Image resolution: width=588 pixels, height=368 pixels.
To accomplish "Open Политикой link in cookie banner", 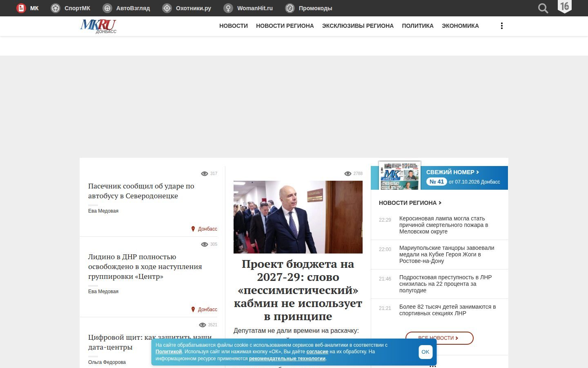I will click(x=169, y=352).
